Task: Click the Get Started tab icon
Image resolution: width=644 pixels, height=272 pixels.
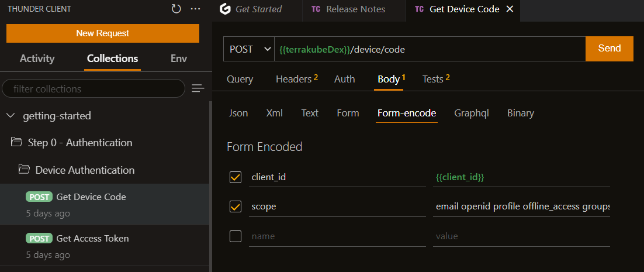Action: 224,9
